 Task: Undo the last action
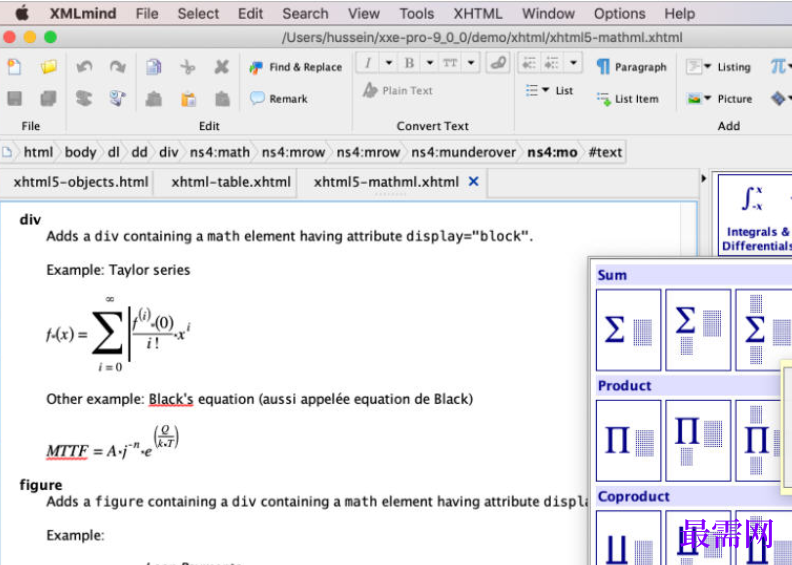[84, 67]
